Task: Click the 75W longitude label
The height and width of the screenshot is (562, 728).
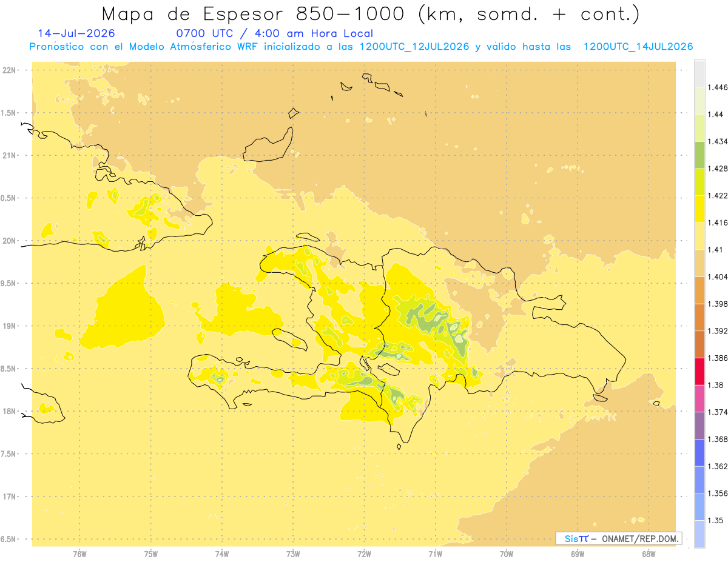Action: pyautogui.click(x=151, y=554)
